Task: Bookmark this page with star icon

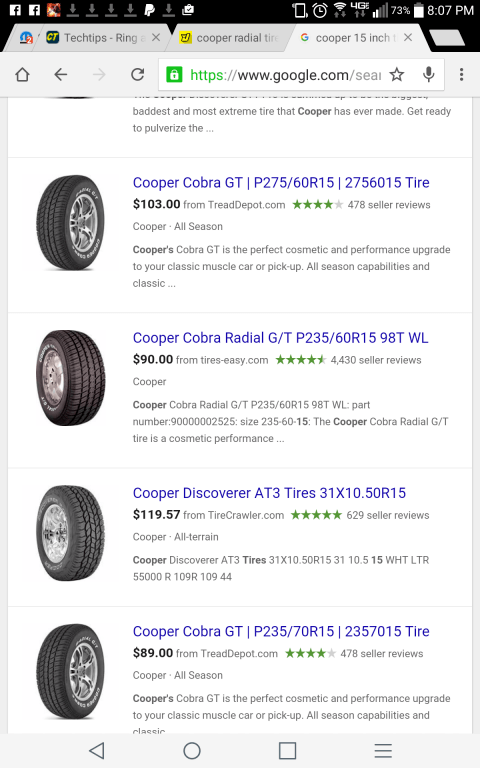Action: coord(397,74)
